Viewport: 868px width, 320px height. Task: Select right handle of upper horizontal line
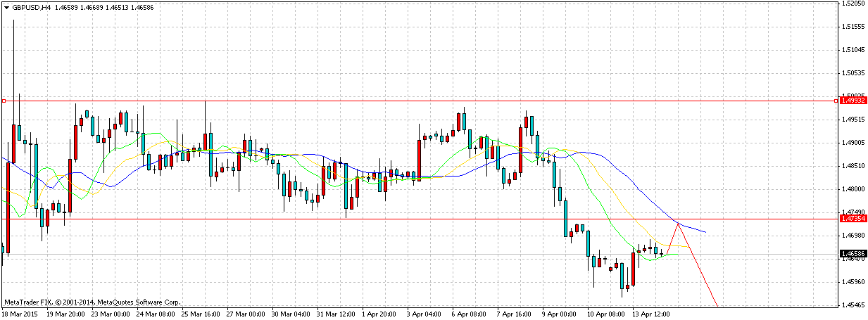click(x=836, y=101)
